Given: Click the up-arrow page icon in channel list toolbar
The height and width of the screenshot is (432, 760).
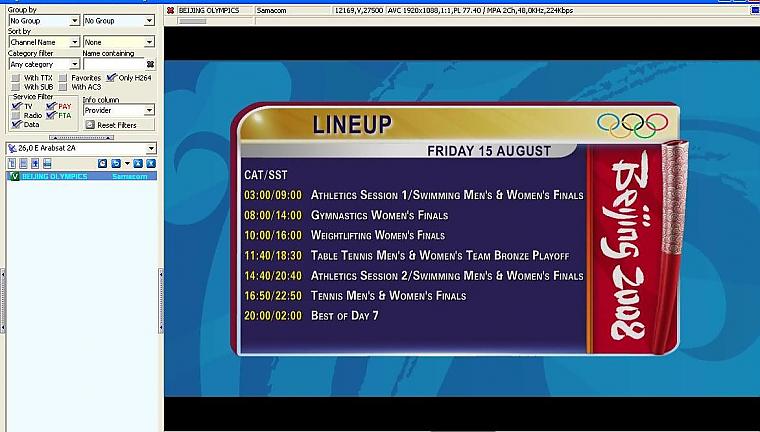Looking at the screenshot, I should tap(35, 164).
